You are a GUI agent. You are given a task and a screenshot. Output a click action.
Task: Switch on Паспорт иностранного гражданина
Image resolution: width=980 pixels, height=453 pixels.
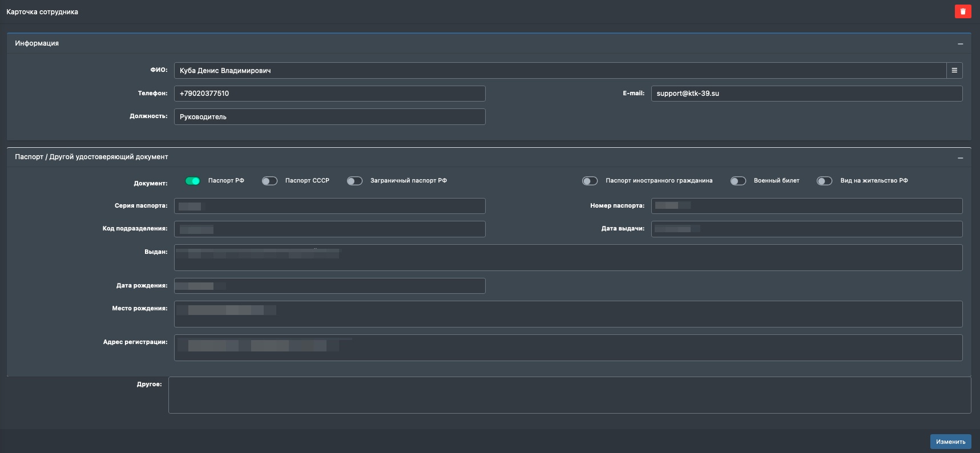[590, 181]
